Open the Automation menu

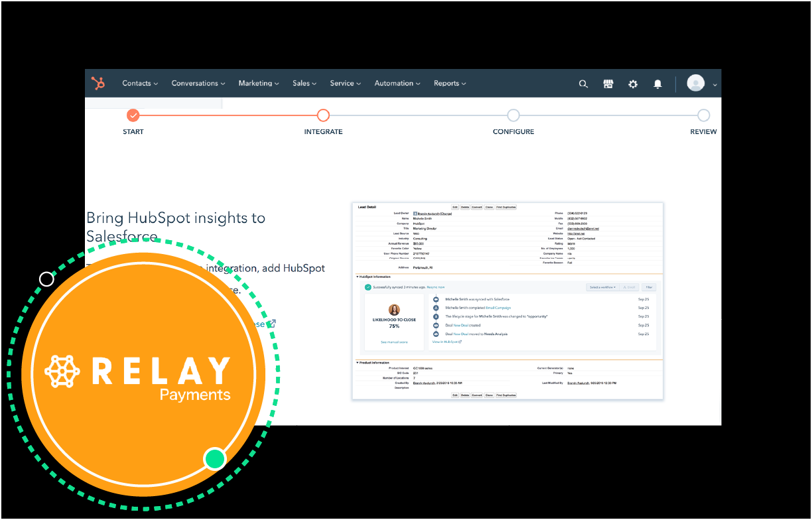[x=397, y=84]
